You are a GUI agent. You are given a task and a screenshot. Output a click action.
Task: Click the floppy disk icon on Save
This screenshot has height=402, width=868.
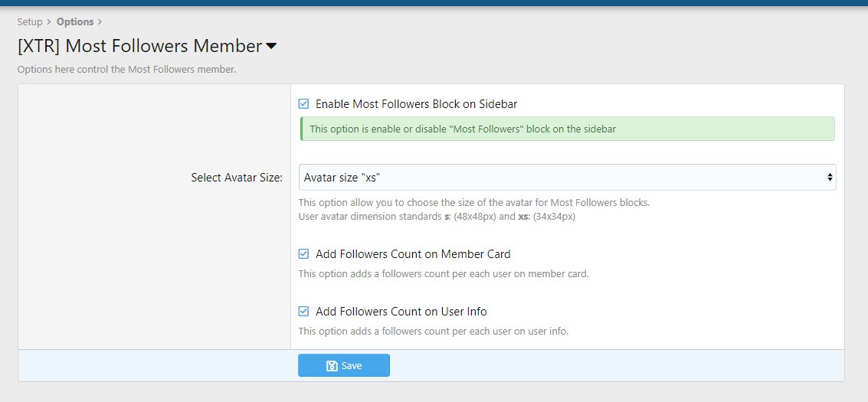[x=332, y=366]
